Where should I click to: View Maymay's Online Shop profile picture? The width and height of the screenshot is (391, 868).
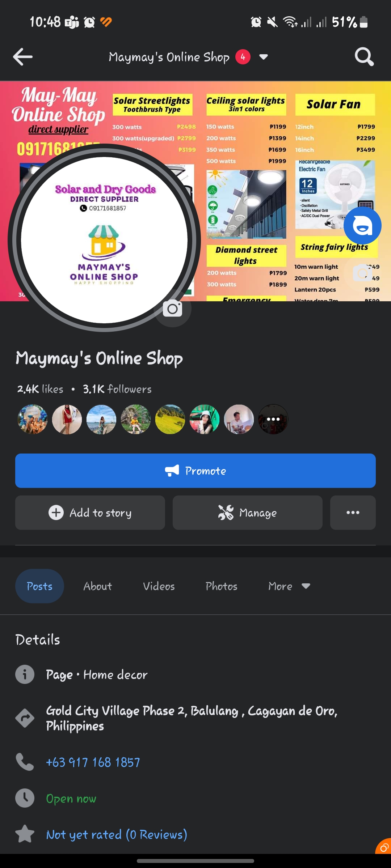point(104,240)
